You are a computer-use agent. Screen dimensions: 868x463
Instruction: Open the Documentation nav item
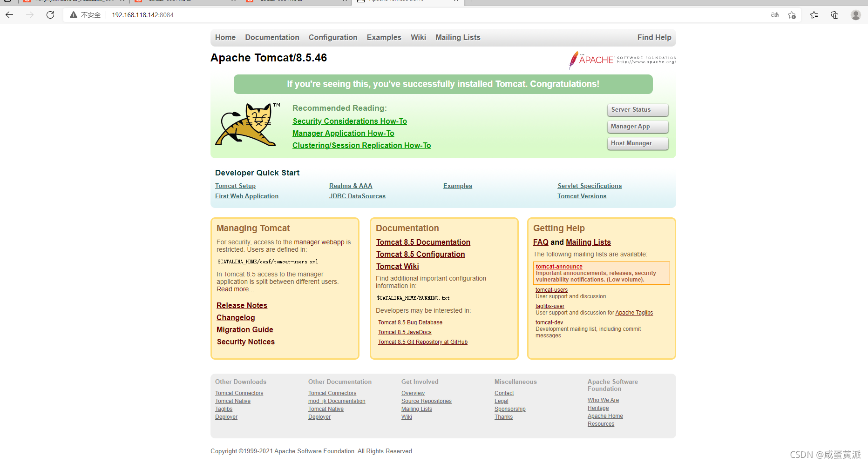pyautogui.click(x=272, y=37)
